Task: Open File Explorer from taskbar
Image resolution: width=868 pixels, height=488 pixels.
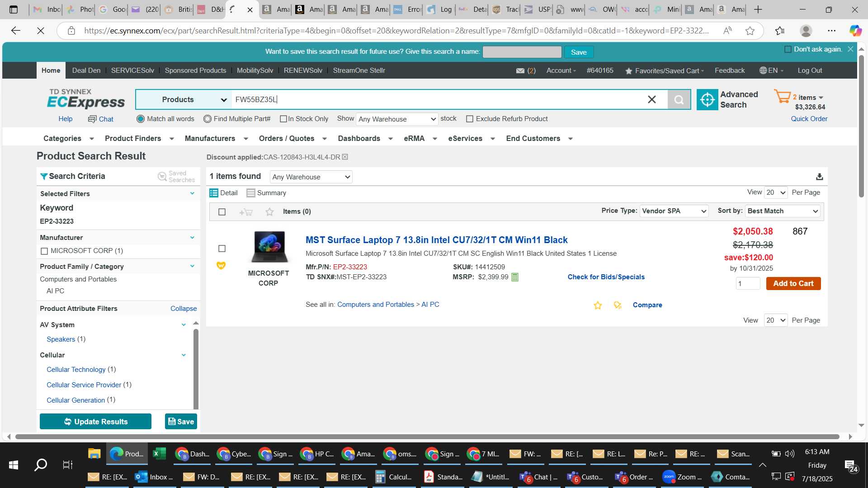Action: (x=94, y=454)
